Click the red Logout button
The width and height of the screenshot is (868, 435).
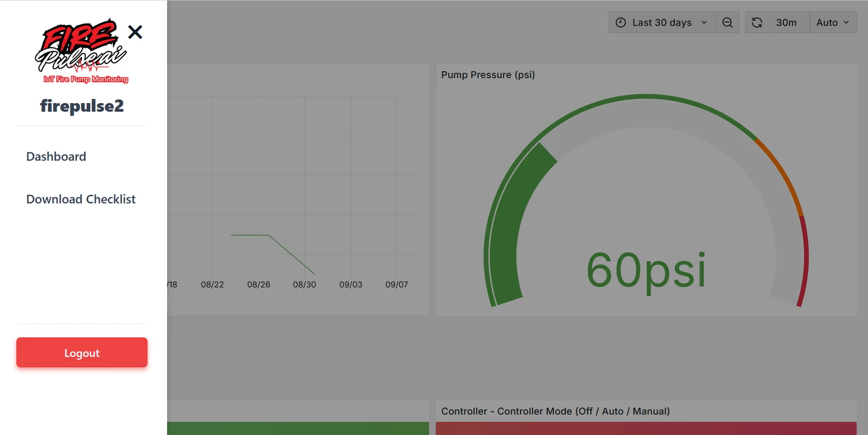click(82, 353)
